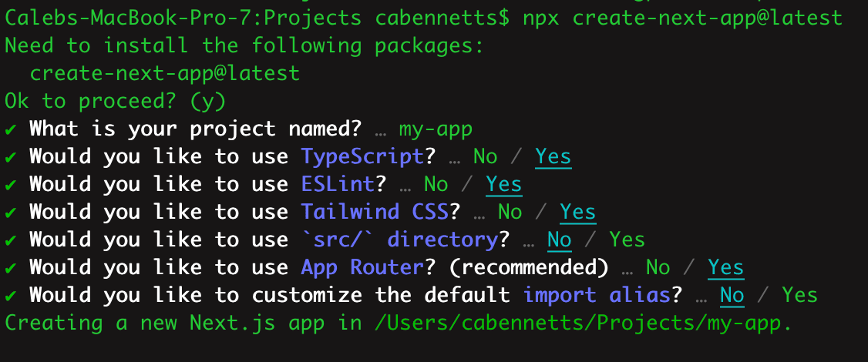Click checkmark next to TypeScript question
The width and height of the screenshot is (868, 362).
pos(11,156)
